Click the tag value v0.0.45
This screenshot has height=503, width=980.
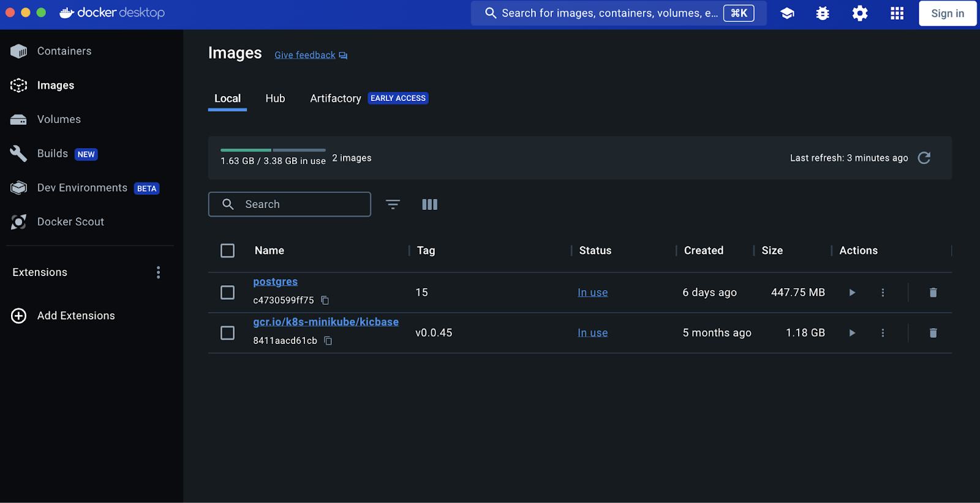tap(434, 333)
